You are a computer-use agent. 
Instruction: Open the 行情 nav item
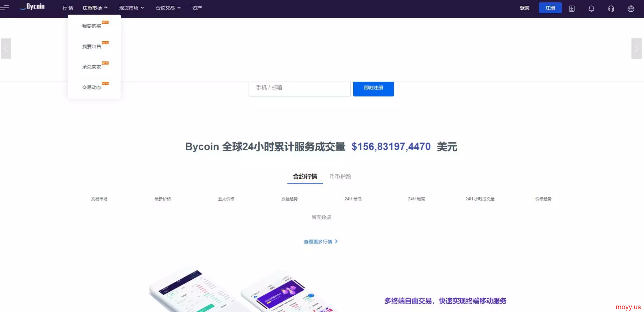[68, 7]
